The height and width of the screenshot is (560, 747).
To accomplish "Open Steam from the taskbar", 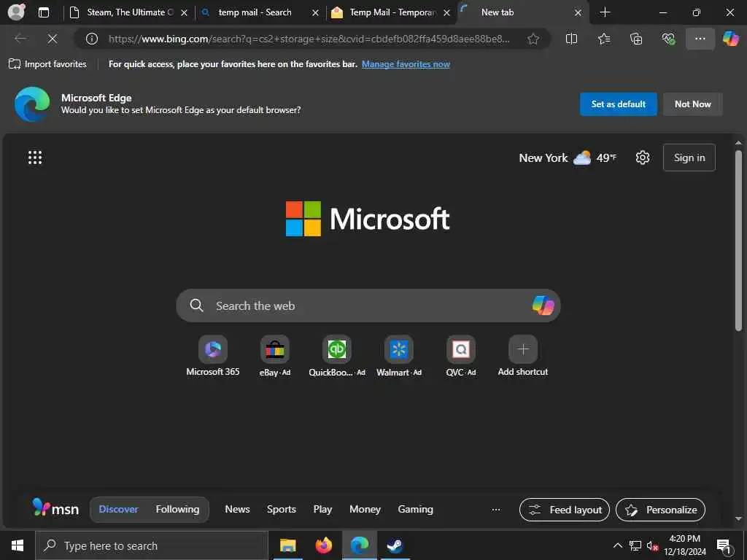I will [395, 545].
